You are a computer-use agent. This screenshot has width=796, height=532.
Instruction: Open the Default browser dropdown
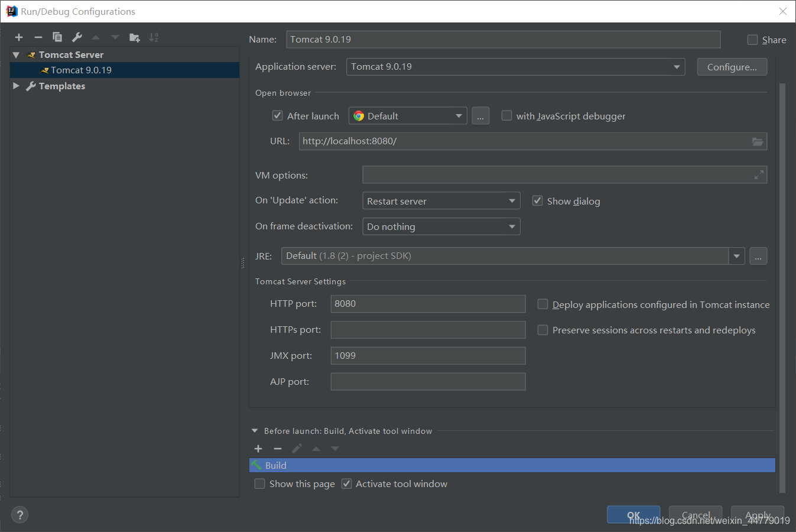click(x=408, y=116)
